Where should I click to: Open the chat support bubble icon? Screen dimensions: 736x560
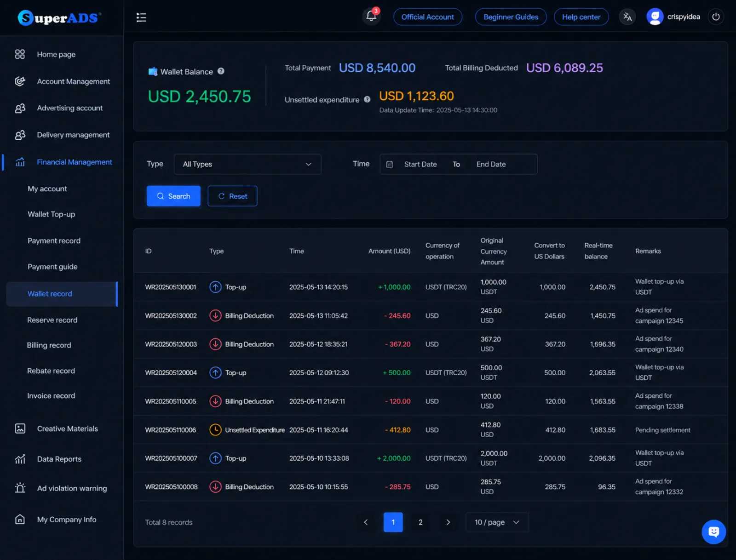click(x=713, y=532)
